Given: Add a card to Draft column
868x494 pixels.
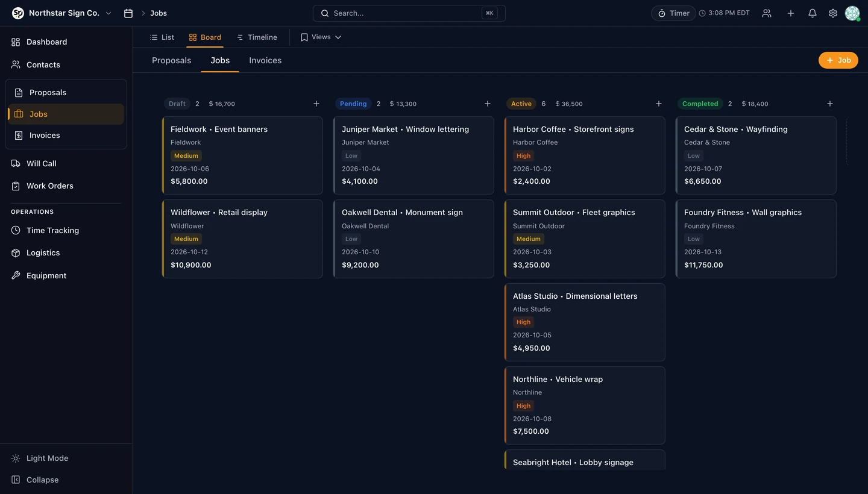Looking at the screenshot, I should (316, 104).
